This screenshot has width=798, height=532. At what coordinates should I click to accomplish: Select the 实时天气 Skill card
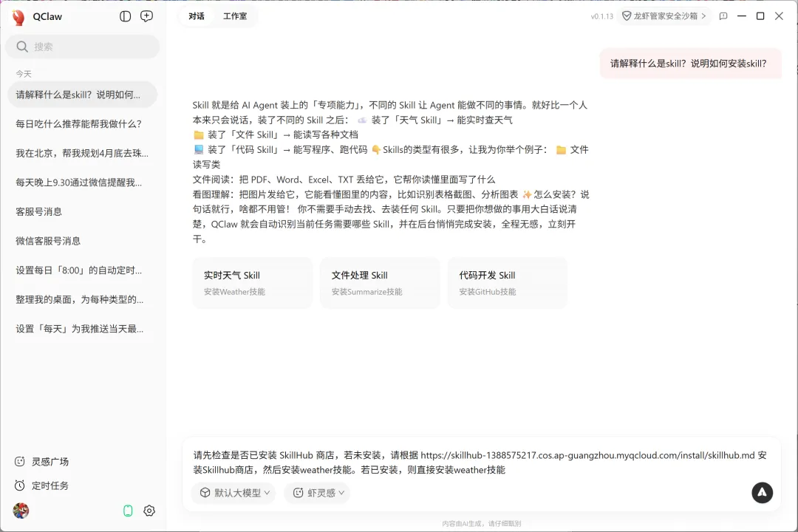[x=253, y=283]
